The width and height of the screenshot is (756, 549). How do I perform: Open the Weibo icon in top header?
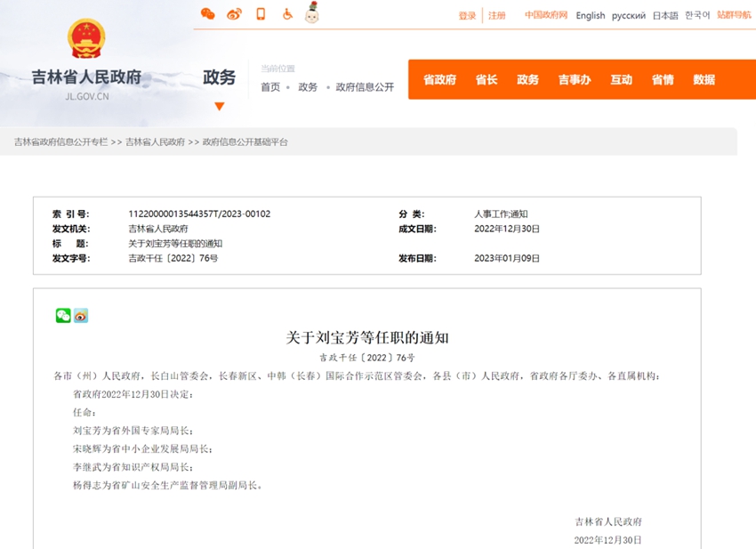[x=234, y=14]
